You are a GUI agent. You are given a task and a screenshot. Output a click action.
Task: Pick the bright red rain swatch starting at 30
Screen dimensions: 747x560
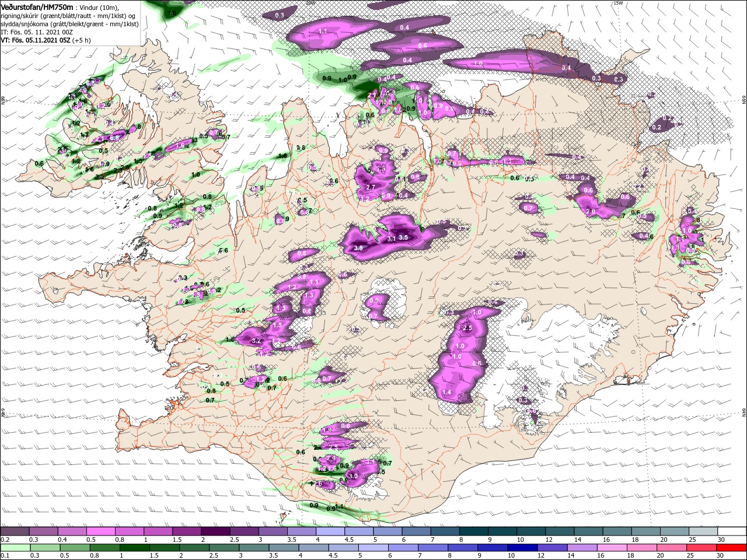coord(731,548)
